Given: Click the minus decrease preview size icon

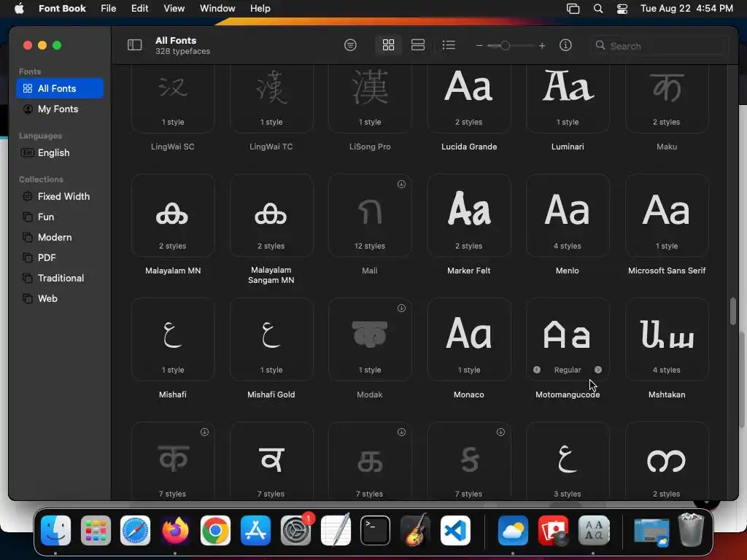Looking at the screenshot, I should click(x=479, y=46).
